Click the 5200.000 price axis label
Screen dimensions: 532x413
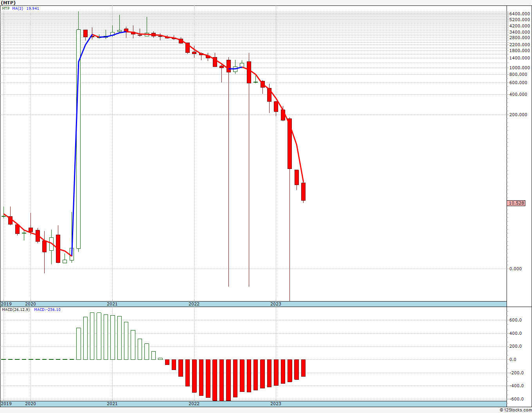(519, 20)
